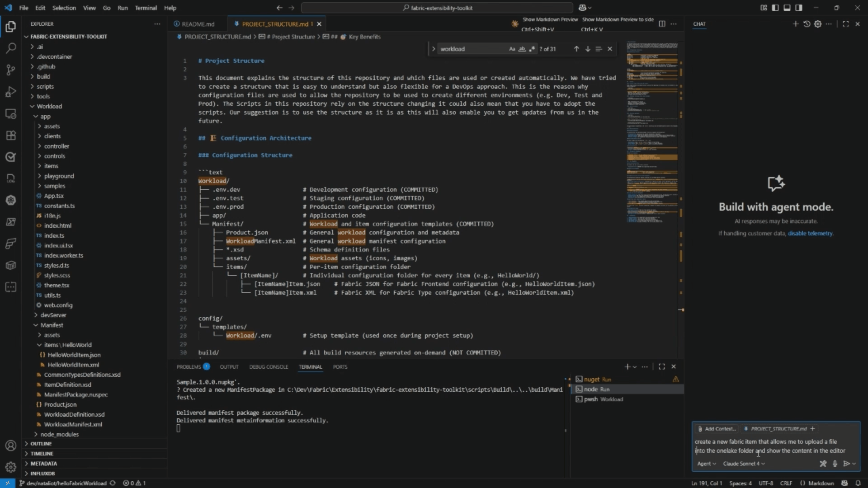Open the Terminal menu
Viewport: 868px width, 488px height.
pyautogui.click(x=146, y=8)
